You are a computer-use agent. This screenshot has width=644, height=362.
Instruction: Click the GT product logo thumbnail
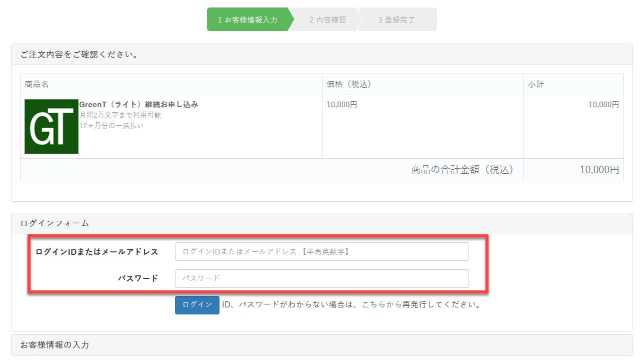[x=51, y=126]
